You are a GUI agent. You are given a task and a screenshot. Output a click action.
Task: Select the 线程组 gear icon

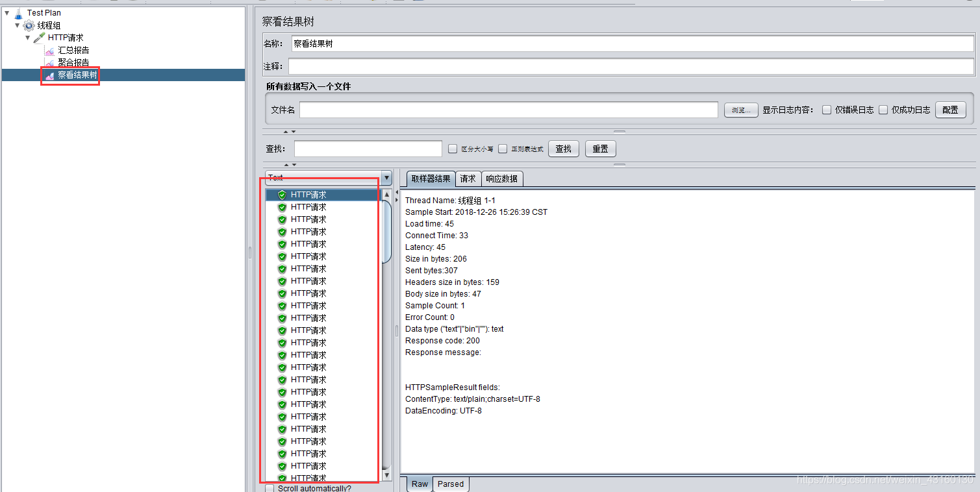pos(29,25)
